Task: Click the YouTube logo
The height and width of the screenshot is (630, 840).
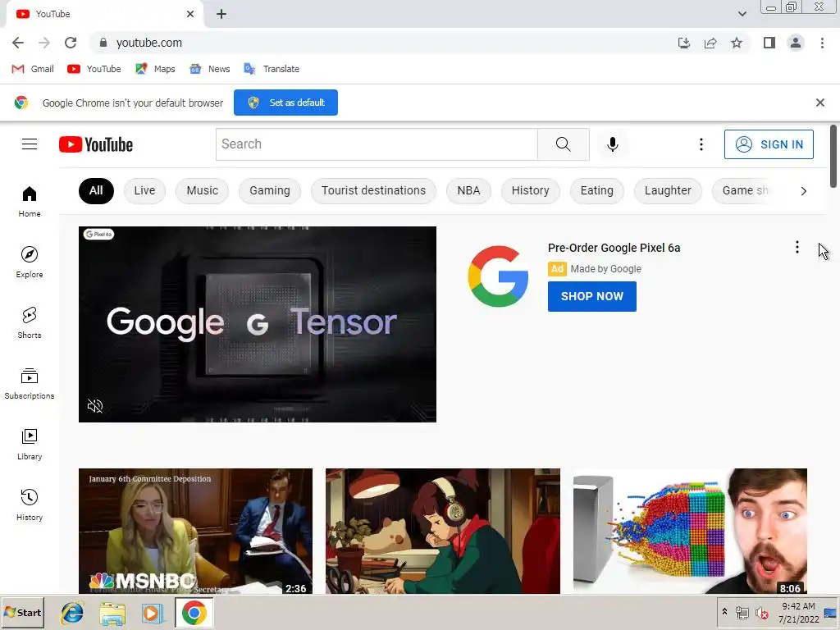Action: pyautogui.click(x=96, y=144)
